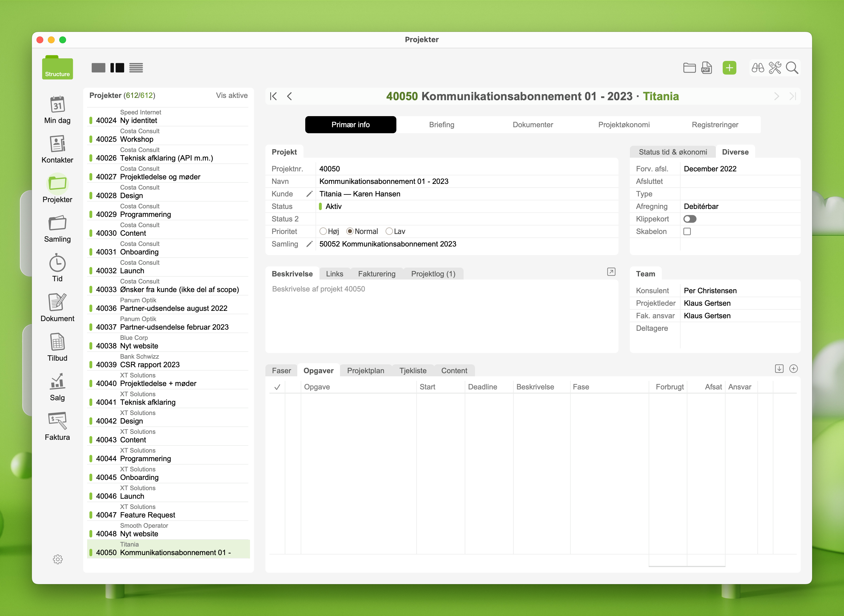Select project 40038 Nyt website in list

(x=139, y=346)
